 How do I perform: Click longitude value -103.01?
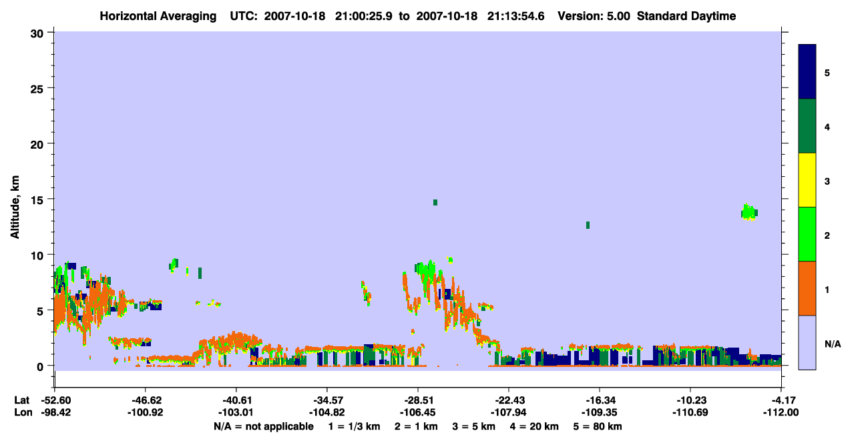(x=236, y=413)
